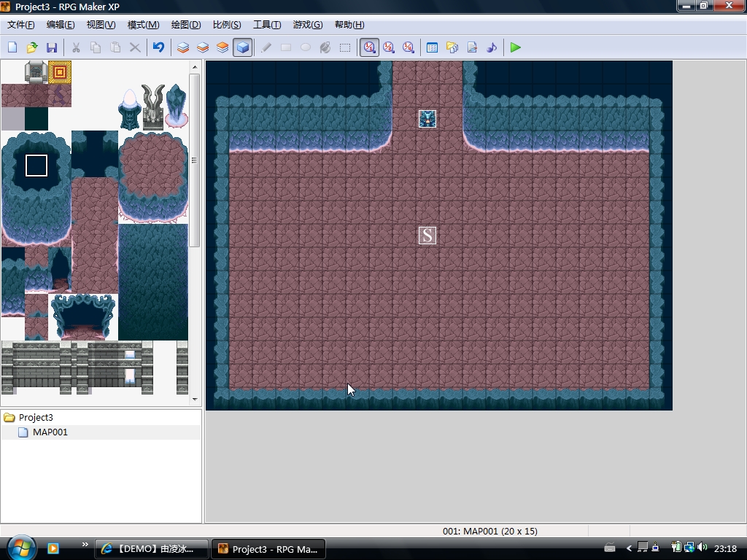Open the 工具(T) menu

coord(267,25)
